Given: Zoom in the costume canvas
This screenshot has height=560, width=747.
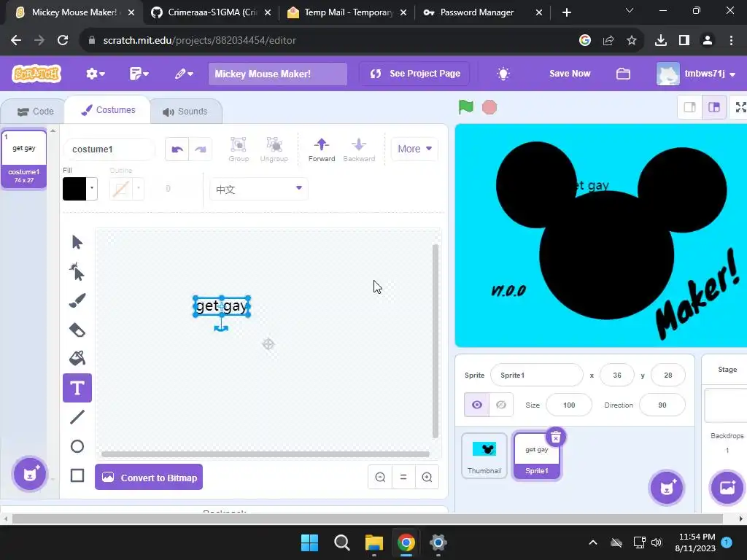Looking at the screenshot, I should 427,477.
